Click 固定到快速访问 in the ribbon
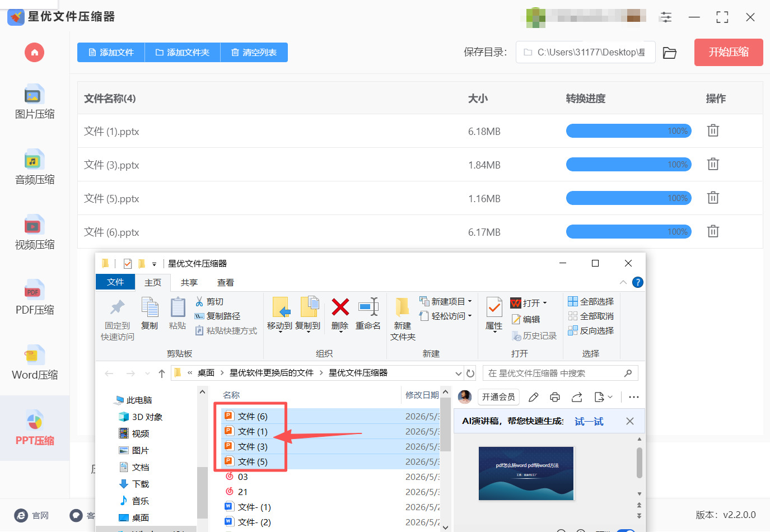The image size is (770, 532). 117,319
